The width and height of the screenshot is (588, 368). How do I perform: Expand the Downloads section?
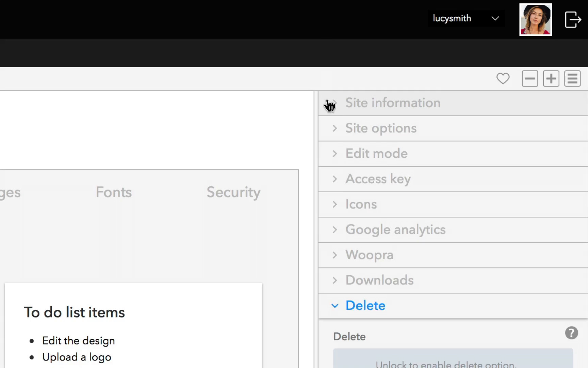point(453,280)
